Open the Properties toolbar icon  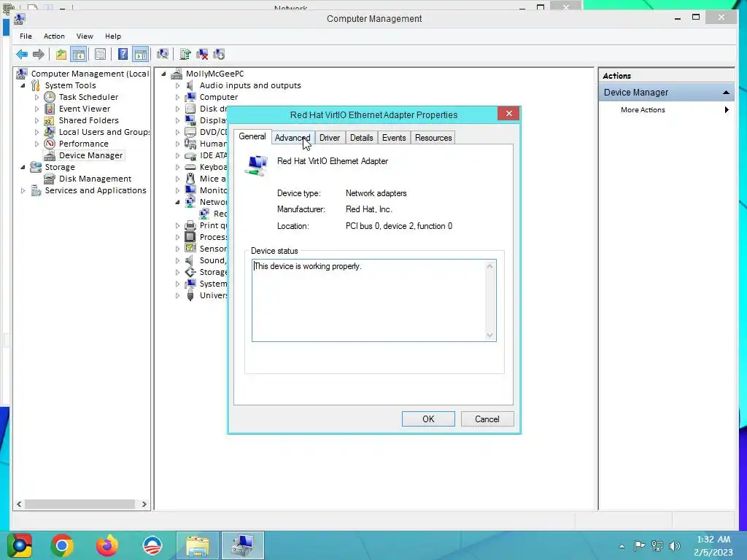(x=100, y=54)
